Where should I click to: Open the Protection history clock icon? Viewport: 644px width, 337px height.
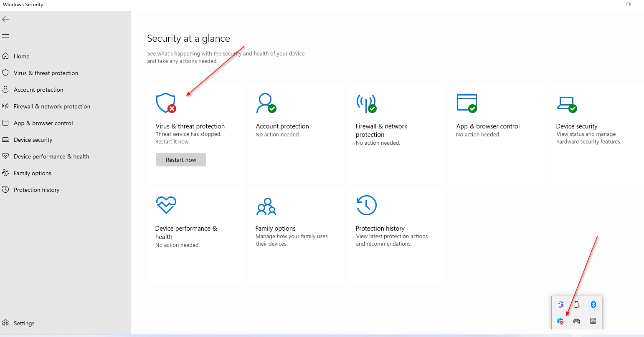pyautogui.click(x=366, y=205)
